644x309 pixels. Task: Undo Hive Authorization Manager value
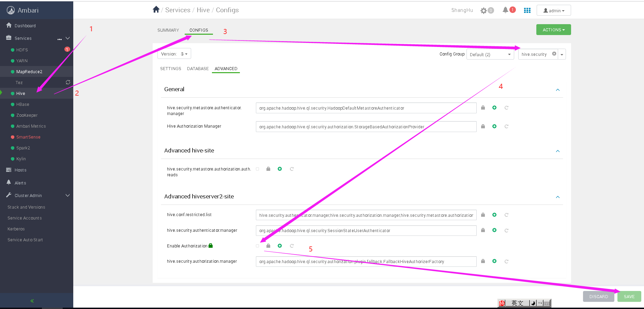point(506,126)
